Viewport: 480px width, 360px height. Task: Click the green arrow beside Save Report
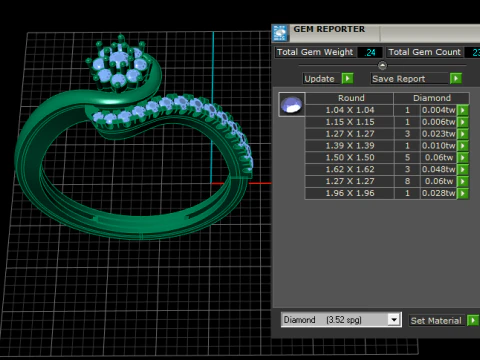[456, 79]
